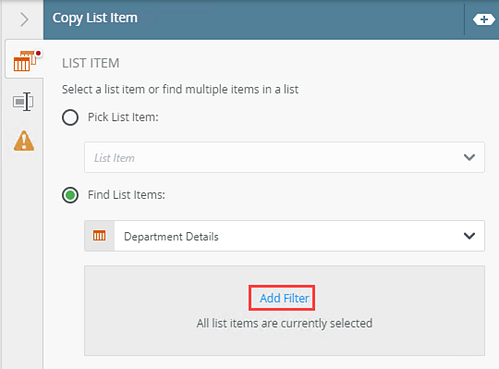The height and width of the screenshot is (369, 499).
Task: Click the Copy List Item header title
Action: [95, 18]
